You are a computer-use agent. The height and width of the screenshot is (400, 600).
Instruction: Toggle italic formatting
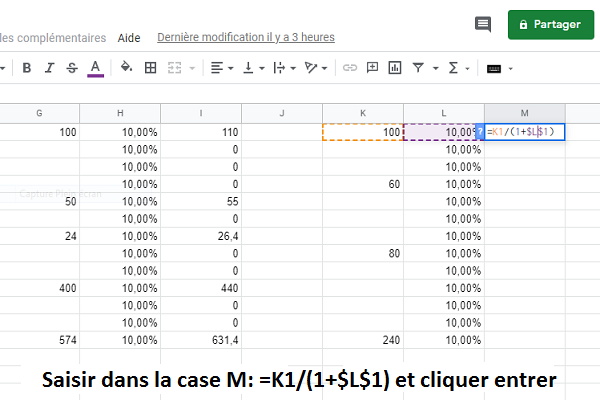coord(49,68)
